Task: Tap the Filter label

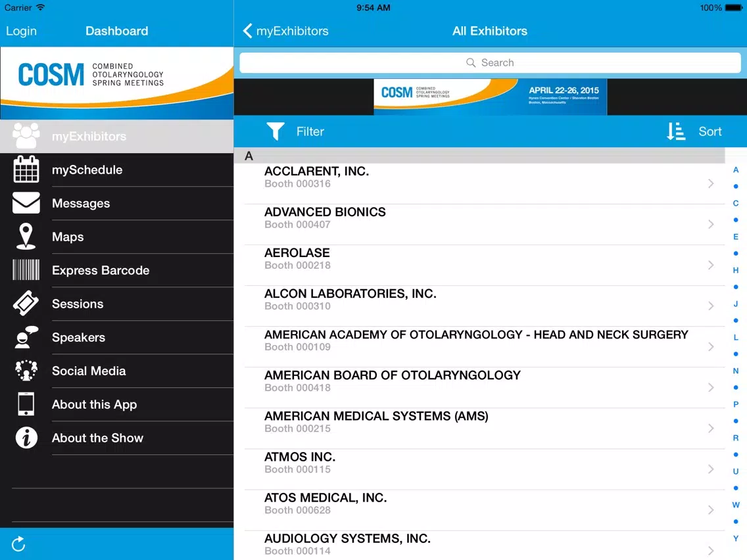Action: [x=310, y=131]
